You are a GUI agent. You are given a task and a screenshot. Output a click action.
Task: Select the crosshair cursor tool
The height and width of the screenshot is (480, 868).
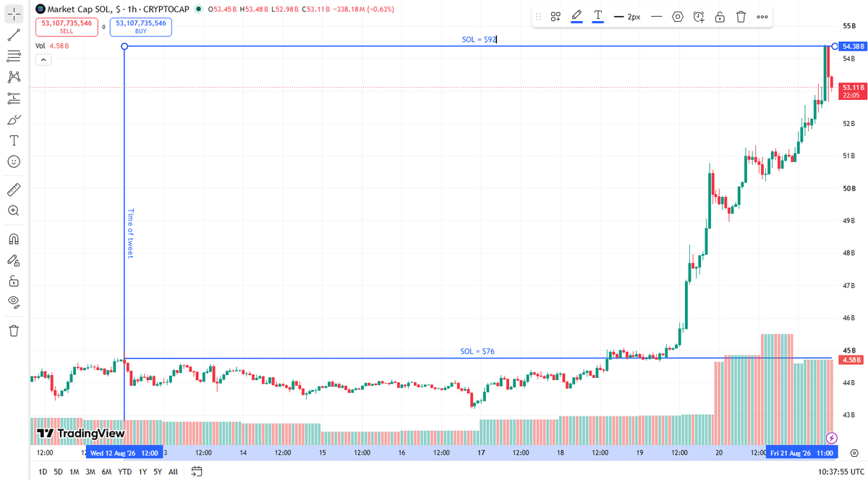(14, 14)
